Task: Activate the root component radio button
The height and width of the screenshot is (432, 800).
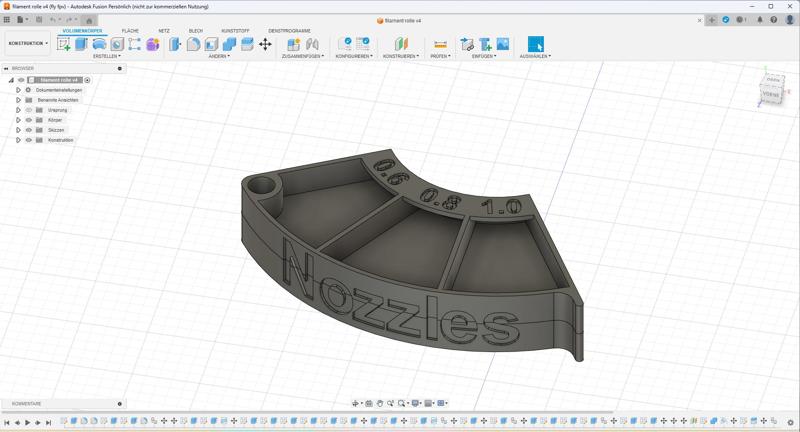Action: pyautogui.click(x=87, y=80)
